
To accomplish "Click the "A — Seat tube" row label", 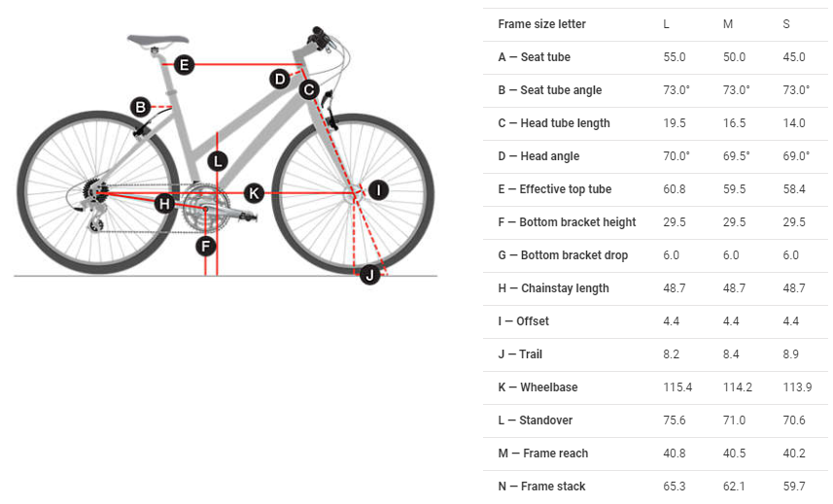I will [x=534, y=57].
